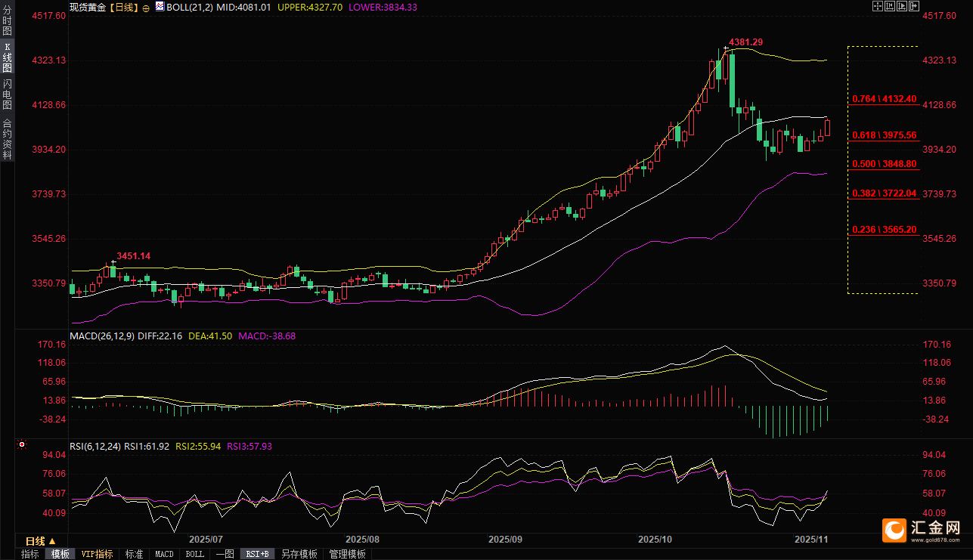The width and height of the screenshot is (973, 560).
Task: Toggle the RSI+B template
Action: tap(256, 554)
